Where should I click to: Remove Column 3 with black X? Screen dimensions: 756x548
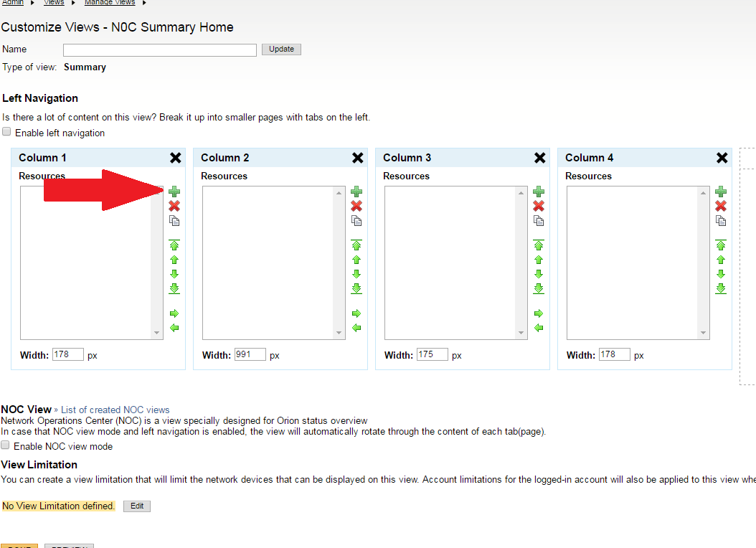click(x=540, y=158)
